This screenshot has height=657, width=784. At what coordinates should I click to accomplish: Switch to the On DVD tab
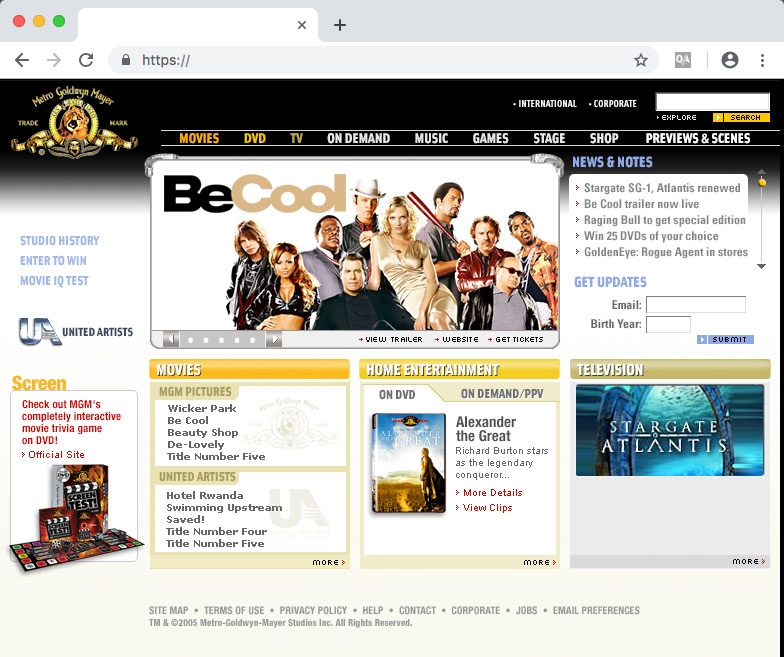(397, 394)
